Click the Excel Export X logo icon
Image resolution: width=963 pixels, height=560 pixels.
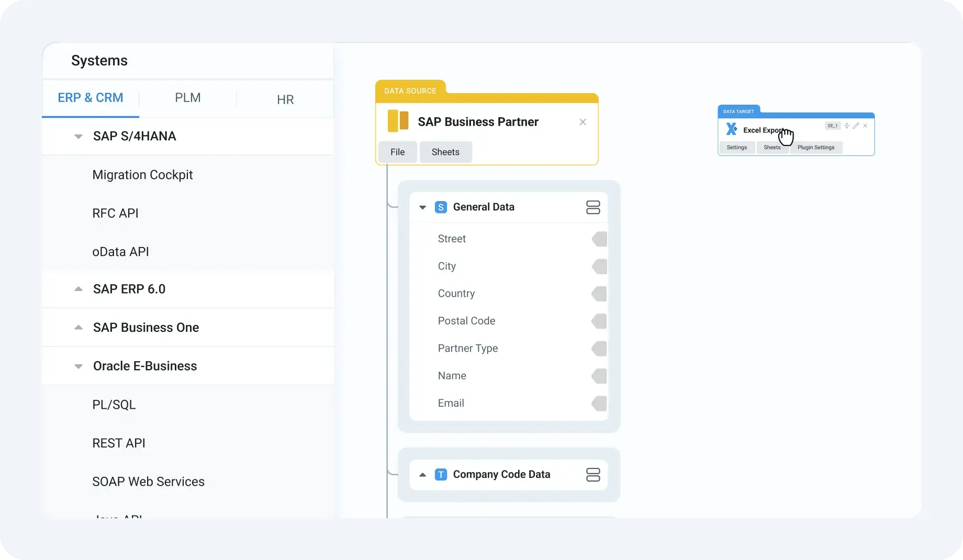[731, 129]
